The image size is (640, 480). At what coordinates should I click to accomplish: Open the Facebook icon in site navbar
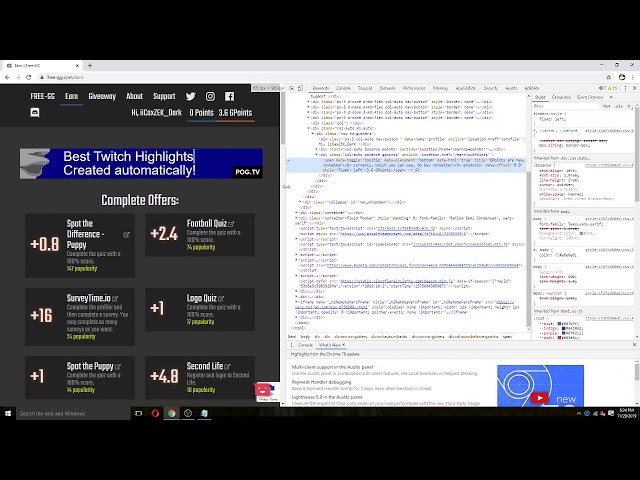click(x=229, y=96)
